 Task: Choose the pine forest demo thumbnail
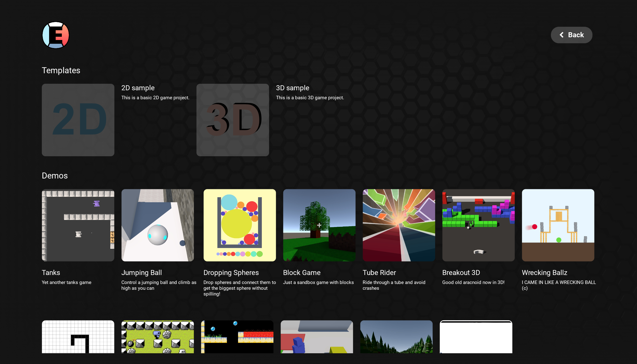point(396,336)
